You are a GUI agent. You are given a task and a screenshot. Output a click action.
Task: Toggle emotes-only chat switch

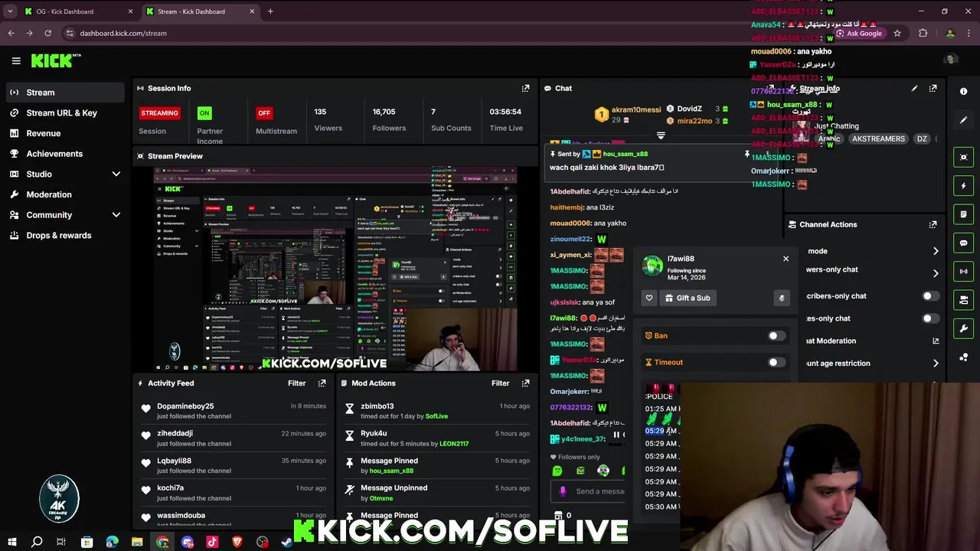click(x=929, y=318)
